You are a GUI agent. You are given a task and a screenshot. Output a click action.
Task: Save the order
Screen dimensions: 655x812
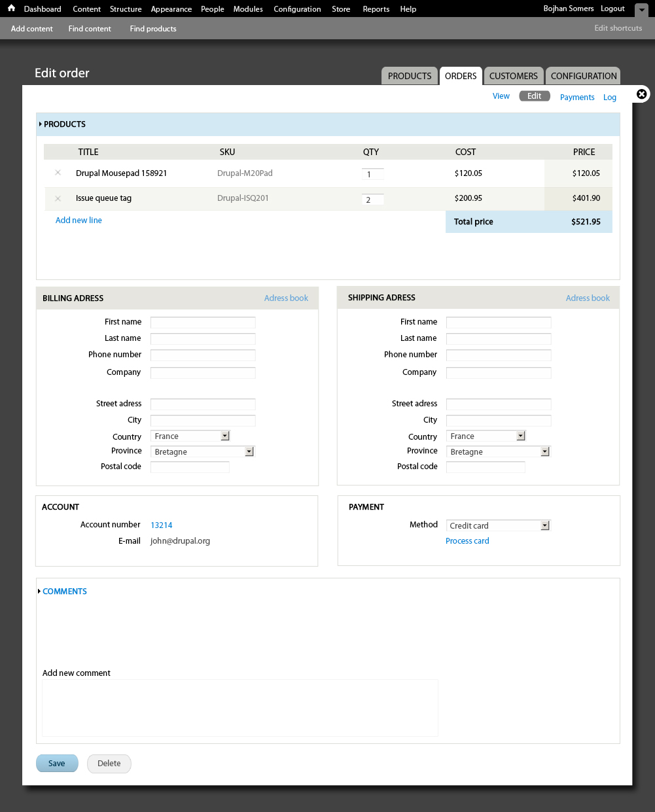[56, 763]
